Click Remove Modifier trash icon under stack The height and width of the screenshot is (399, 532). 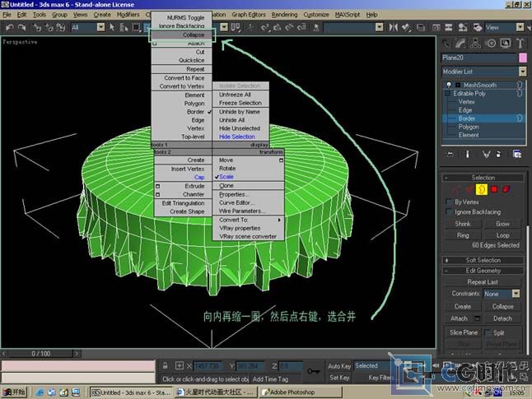click(x=498, y=155)
